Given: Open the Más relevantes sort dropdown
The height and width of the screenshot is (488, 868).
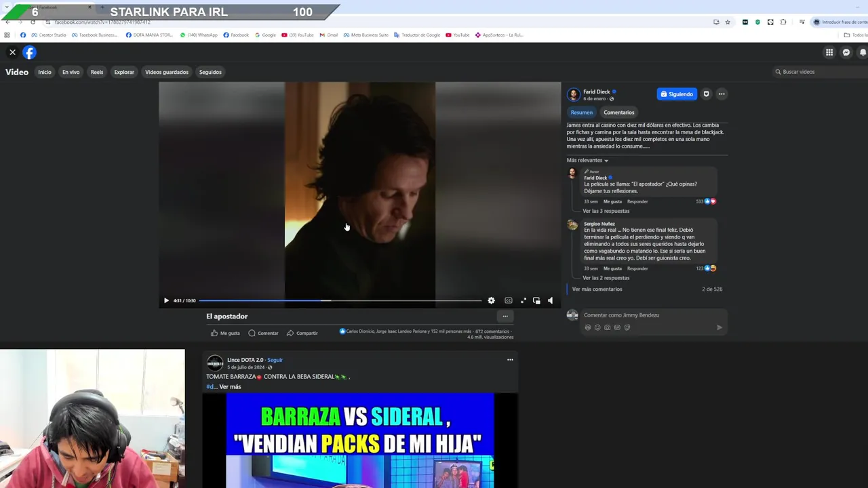Looking at the screenshot, I should (587, 161).
